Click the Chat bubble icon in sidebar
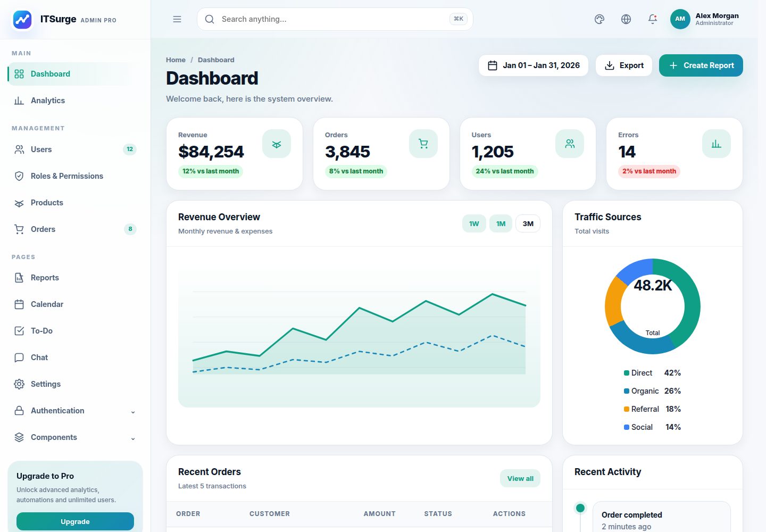The image size is (766, 532). coord(19,358)
